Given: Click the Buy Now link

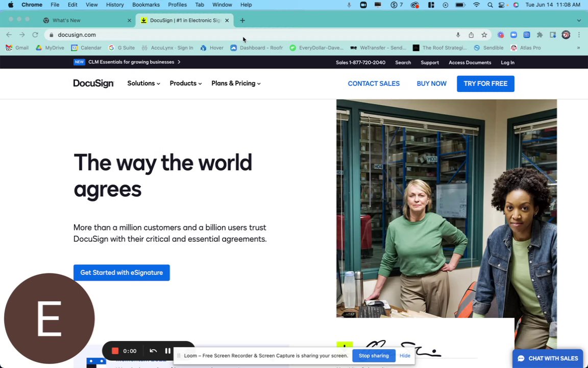Looking at the screenshot, I should (x=432, y=83).
